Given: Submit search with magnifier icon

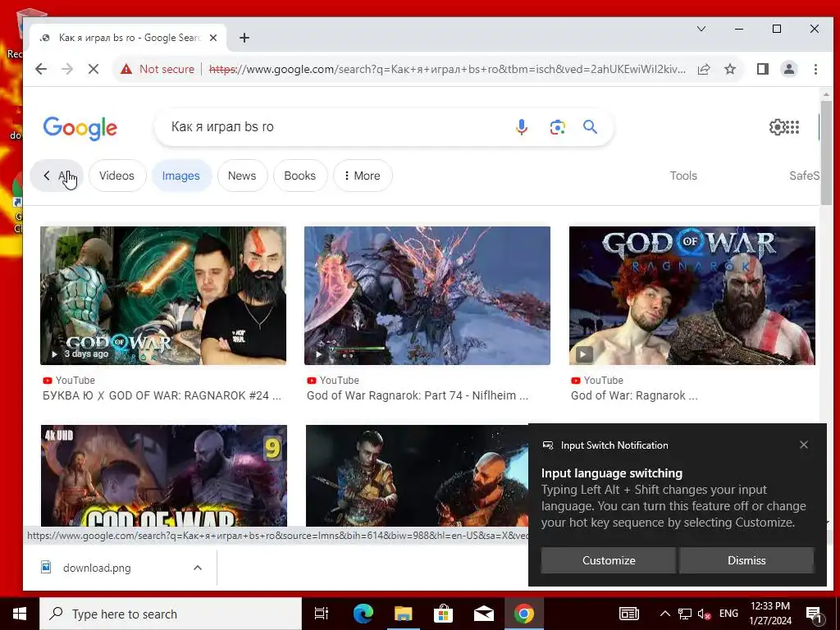Looking at the screenshot, I should 590,127.
